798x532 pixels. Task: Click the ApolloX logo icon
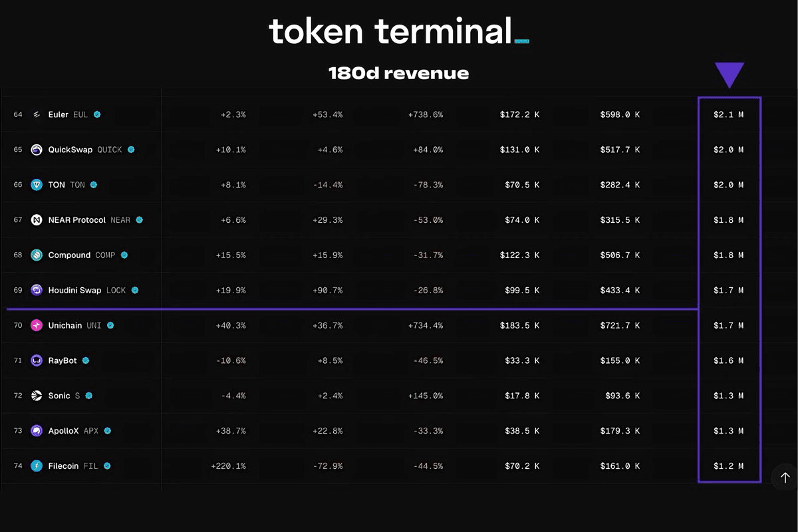tap(37, 431)
